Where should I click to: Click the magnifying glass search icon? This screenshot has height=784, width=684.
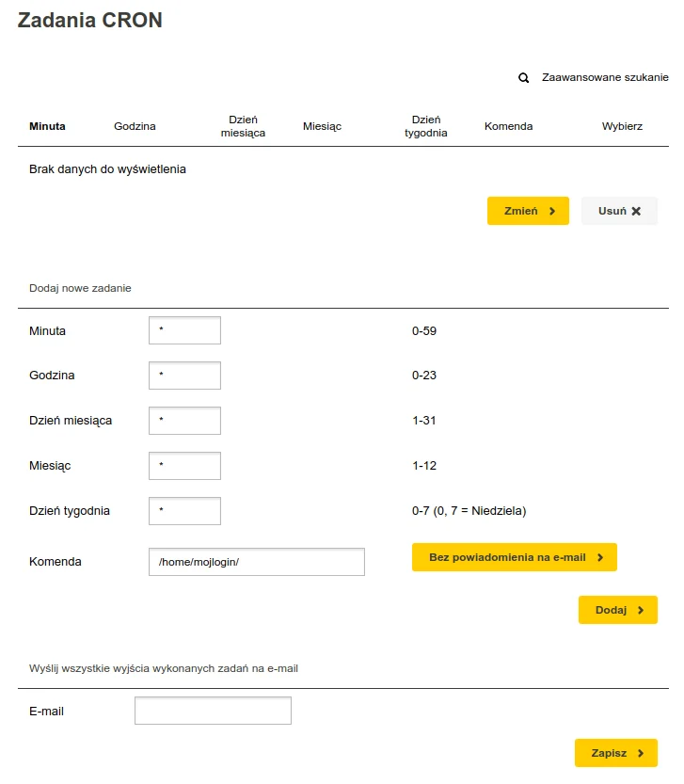coord(523,78)
